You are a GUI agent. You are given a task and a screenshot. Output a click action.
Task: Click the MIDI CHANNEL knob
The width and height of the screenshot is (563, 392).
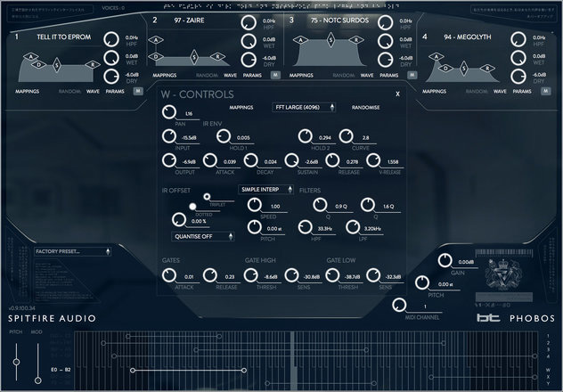click(x=399, y=305)
